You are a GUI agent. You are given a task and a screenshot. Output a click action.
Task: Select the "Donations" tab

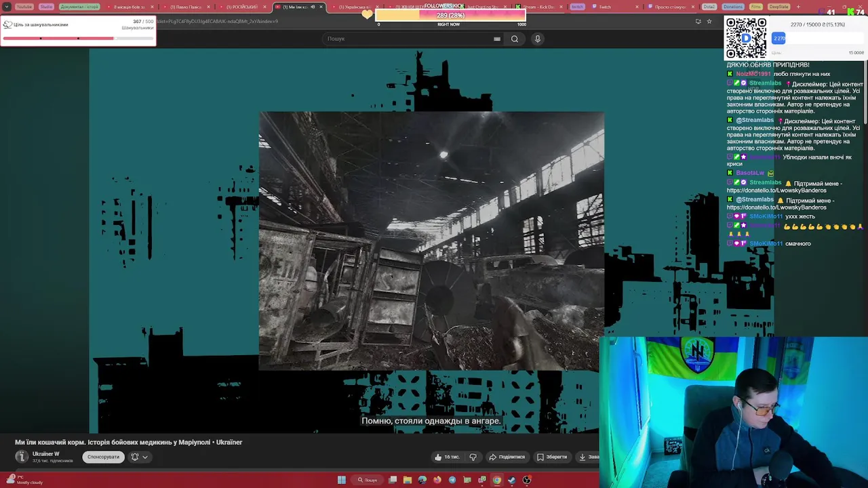click(x=733, y=7)
